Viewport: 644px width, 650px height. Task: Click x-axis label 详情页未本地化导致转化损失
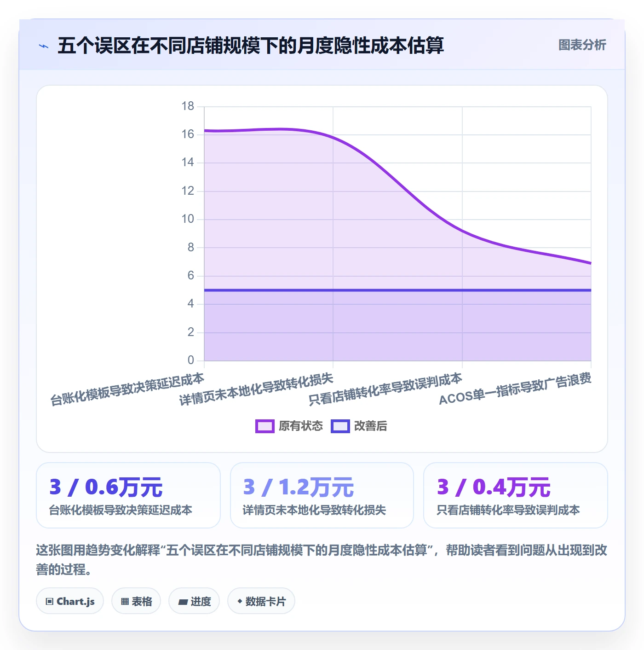coord(256,389)
